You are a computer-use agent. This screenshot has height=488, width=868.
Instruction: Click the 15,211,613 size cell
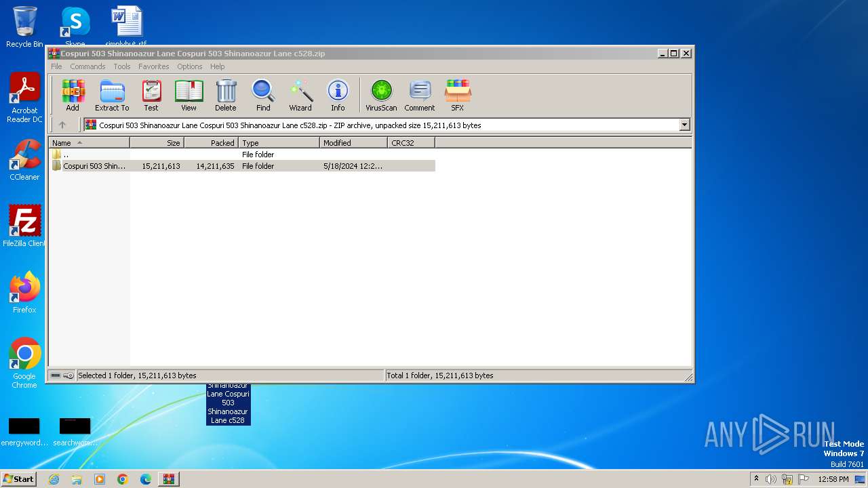(161, 166)
